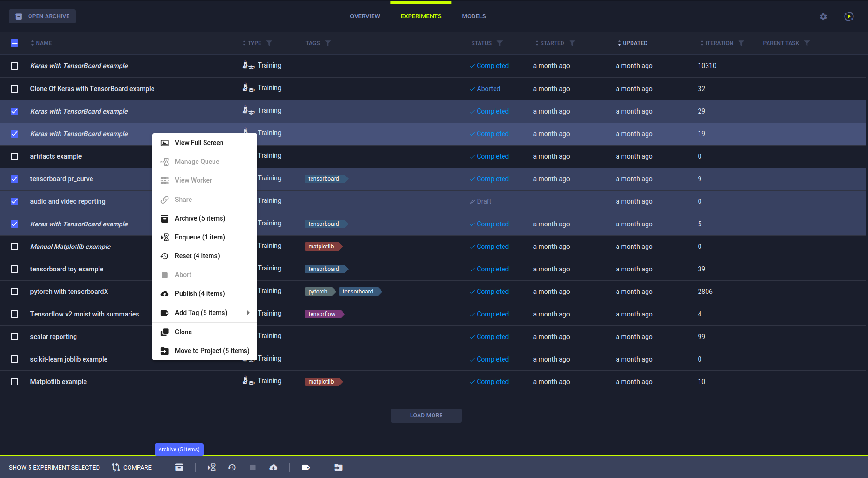Click the OPEN ARCHIVE button
Screen dimensions: 868x478
coord(42,16)
